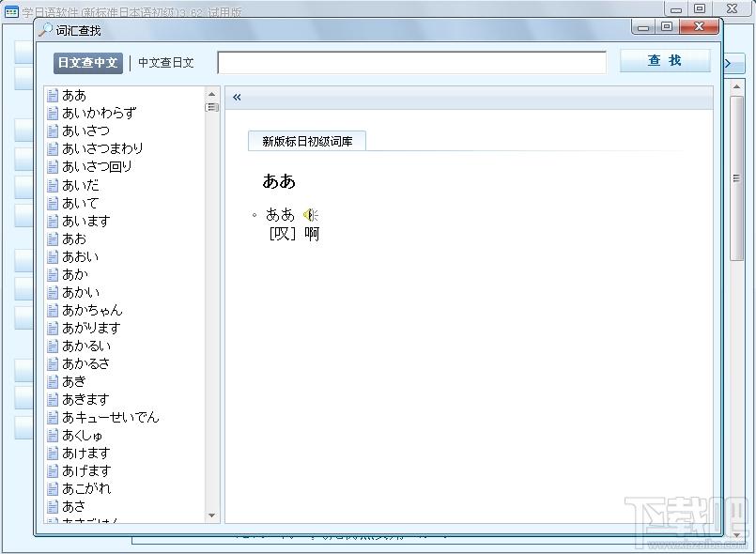Select the 日文查中文 mode tab
This screenshot has width=756, height=554.
87,63
